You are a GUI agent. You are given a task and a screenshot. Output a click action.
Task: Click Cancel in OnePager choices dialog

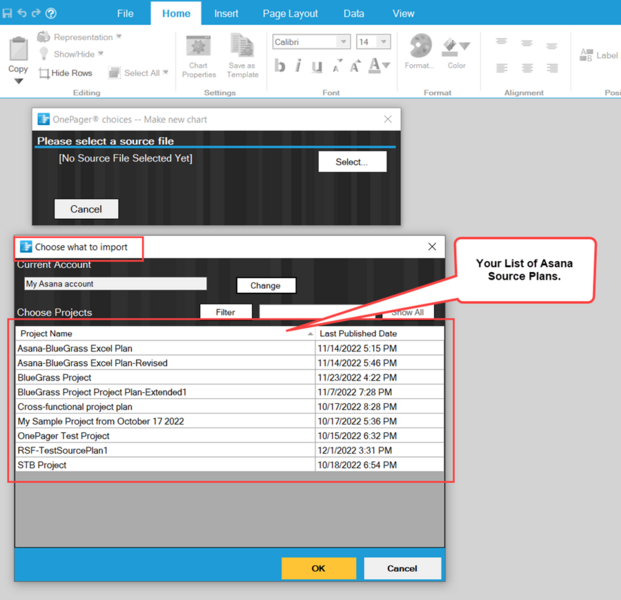(x=86, y=209)
